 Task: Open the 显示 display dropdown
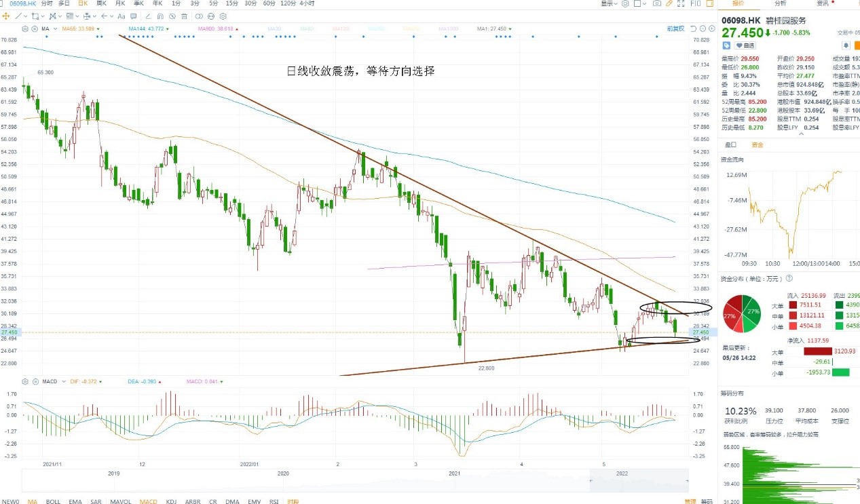[x=610, y=3]
